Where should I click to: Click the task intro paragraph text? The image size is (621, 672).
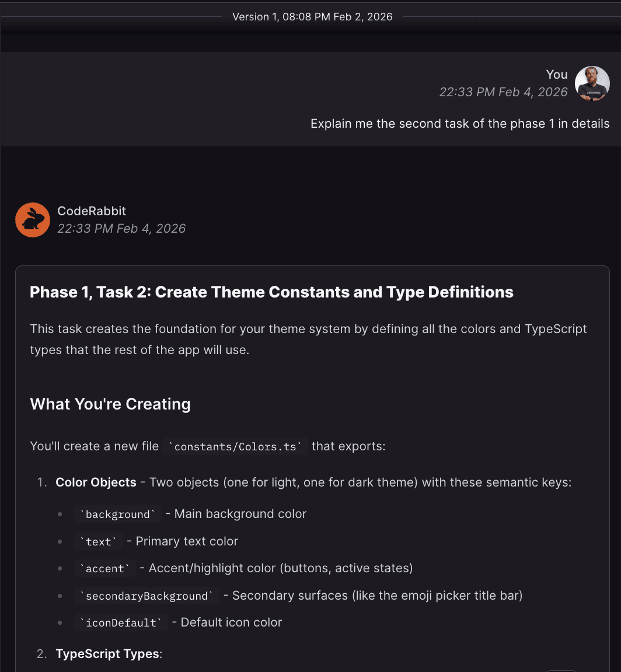click(x=308, y=339)
